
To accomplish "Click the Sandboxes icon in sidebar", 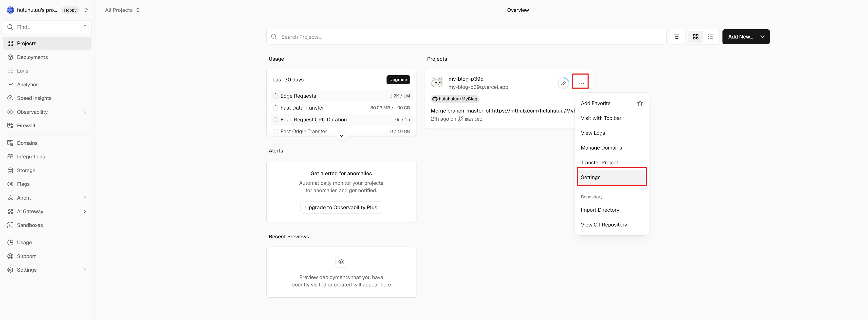I will coord(10,225).
